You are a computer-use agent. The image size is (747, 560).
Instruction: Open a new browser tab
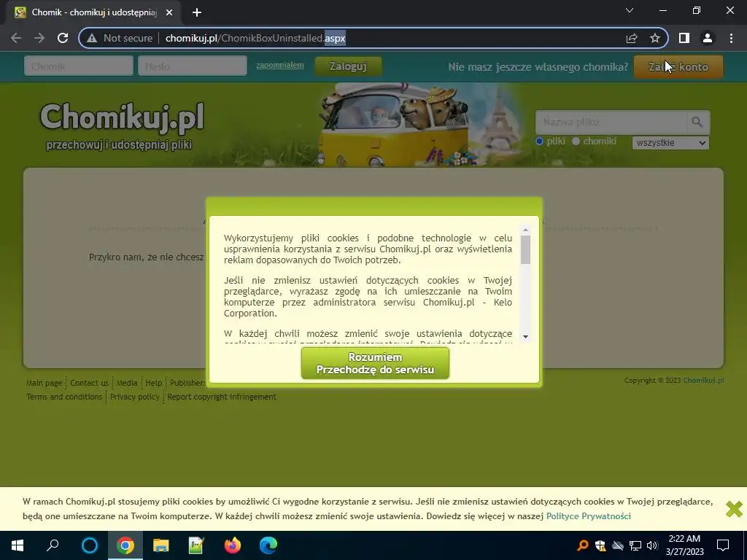pyautogui.click(x=197, y=12)
